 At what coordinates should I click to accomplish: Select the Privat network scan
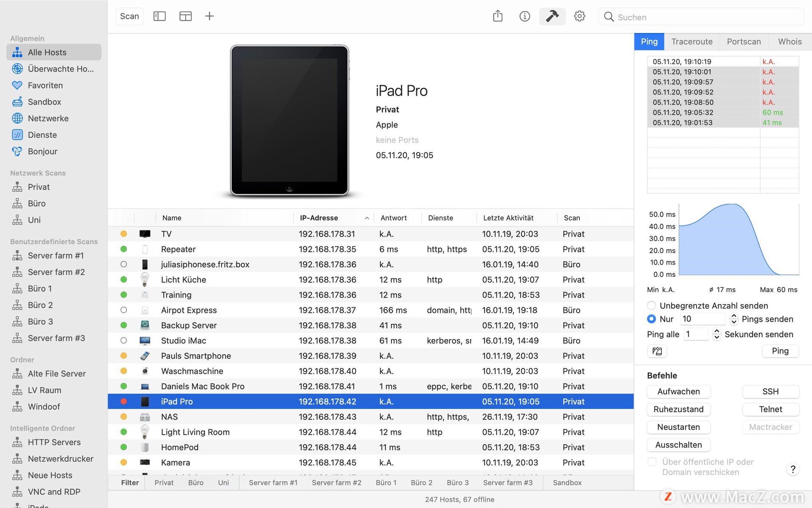point(54,187)
